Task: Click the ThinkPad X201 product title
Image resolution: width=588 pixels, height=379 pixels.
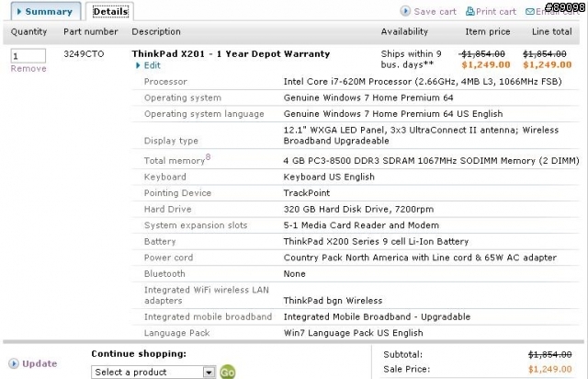Action: coord(231,53)
